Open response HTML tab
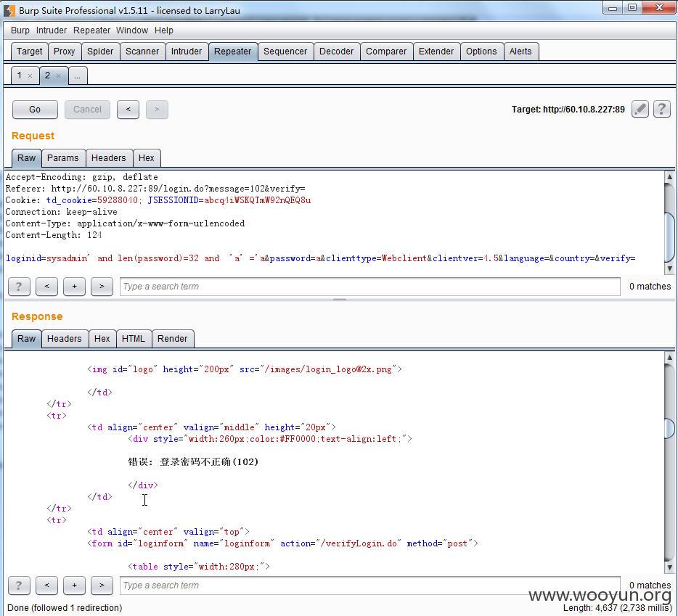This screenshot has width=678, height=616. 134,339
